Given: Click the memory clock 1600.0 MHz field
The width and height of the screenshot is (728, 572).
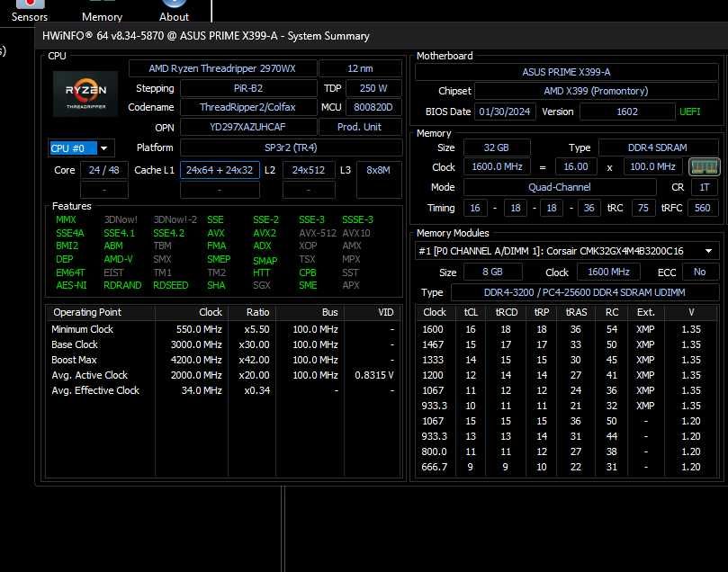Looking at the screenshot, I should (498, 166).
